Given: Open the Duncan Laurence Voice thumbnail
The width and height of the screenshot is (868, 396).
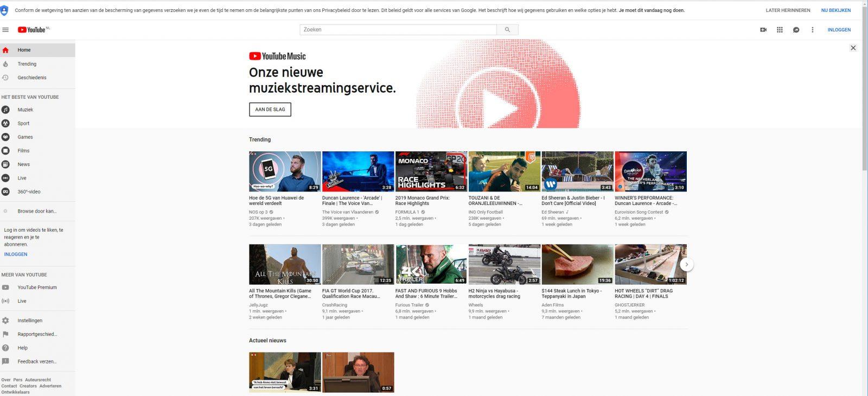Looking at the screenshot, I should tap(358, 171).
